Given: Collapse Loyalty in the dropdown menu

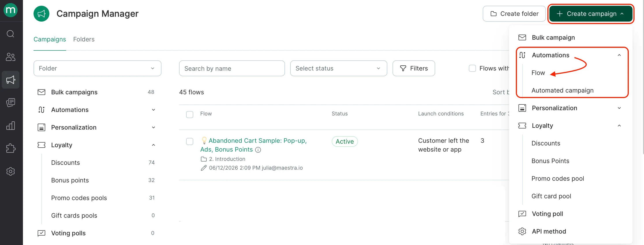Looking at the screenshot, I should click(x=619, y=126).
